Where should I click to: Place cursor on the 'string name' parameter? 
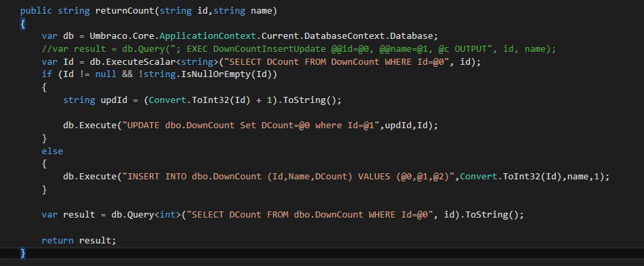(242, 11)
